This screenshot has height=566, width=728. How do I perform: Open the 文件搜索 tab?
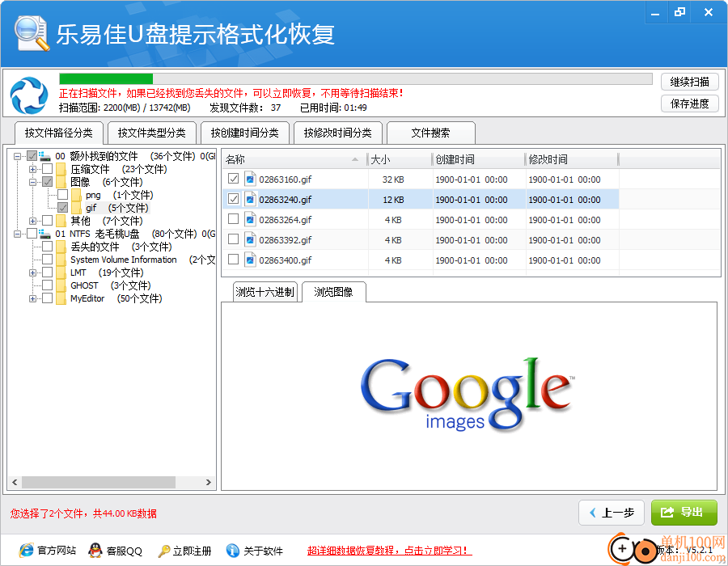pos(430,133)
